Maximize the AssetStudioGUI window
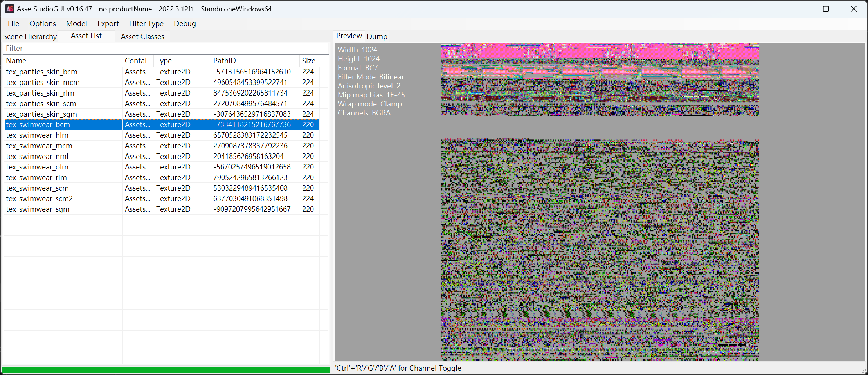 tap(826, 9)
